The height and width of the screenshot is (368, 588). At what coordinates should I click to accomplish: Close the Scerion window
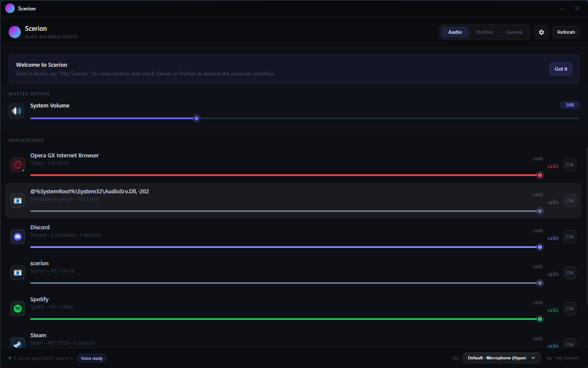(x=577, y=8)
